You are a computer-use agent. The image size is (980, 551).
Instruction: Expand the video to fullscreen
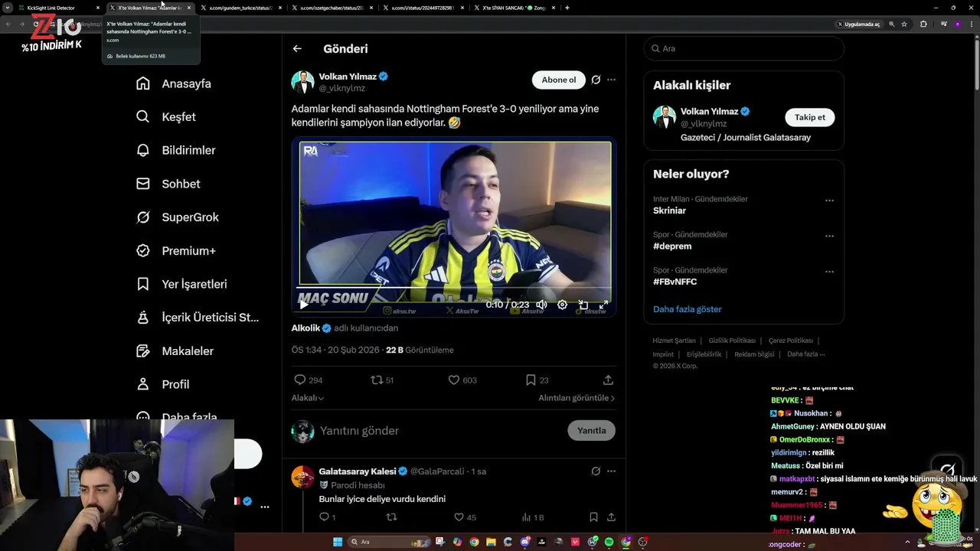(603, 305)
